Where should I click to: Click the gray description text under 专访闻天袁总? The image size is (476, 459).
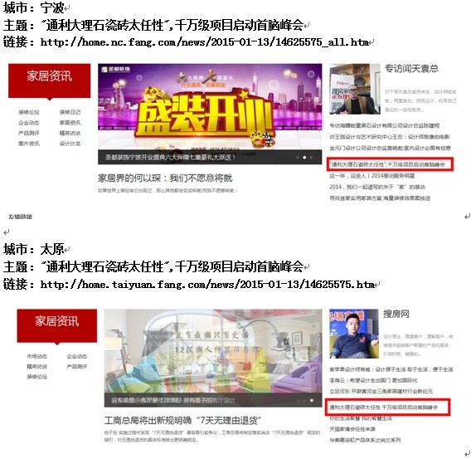click(420, 100)
